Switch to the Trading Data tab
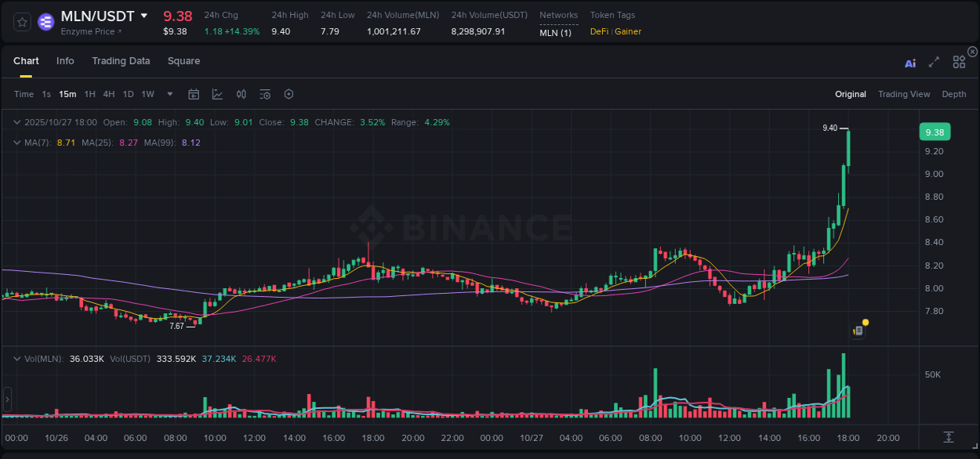This screenshot has width=980, height=459. click(121, 61)
